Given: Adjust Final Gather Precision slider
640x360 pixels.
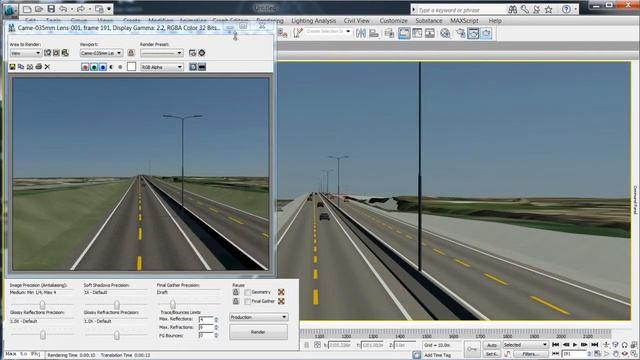Looking at the screenshot, I should 173,304.
